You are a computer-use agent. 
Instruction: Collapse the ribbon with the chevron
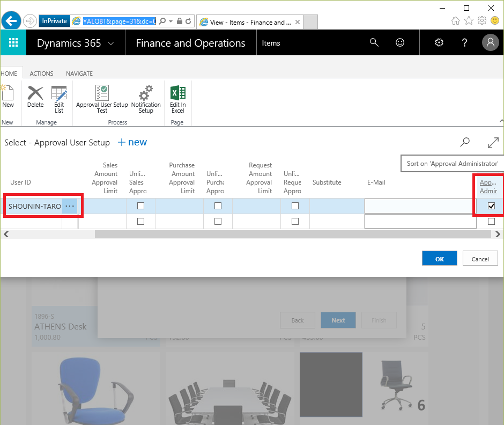pos(501,121)
